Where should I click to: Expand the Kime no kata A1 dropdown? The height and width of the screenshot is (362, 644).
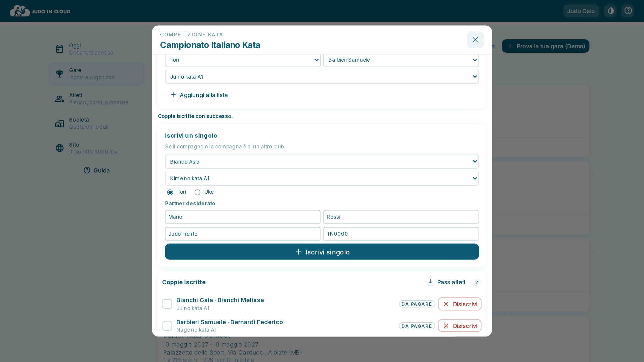322,178
